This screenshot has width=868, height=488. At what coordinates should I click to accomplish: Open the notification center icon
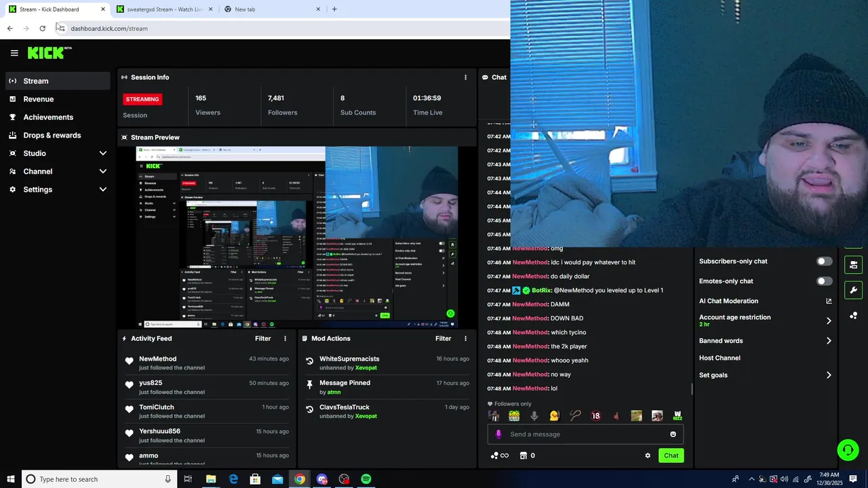click(x=853, y=479)
